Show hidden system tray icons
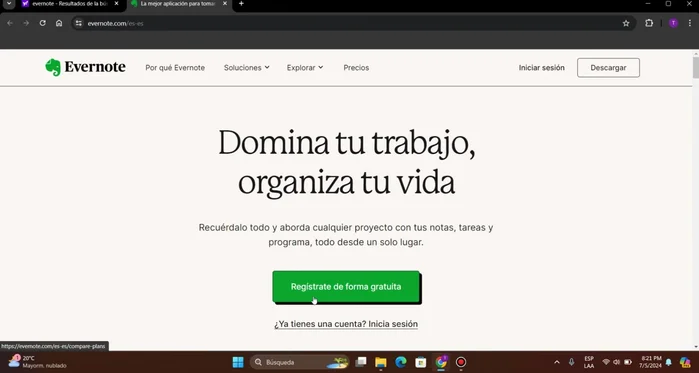Viewport: 699px width, 373px height. pos(557,362)
